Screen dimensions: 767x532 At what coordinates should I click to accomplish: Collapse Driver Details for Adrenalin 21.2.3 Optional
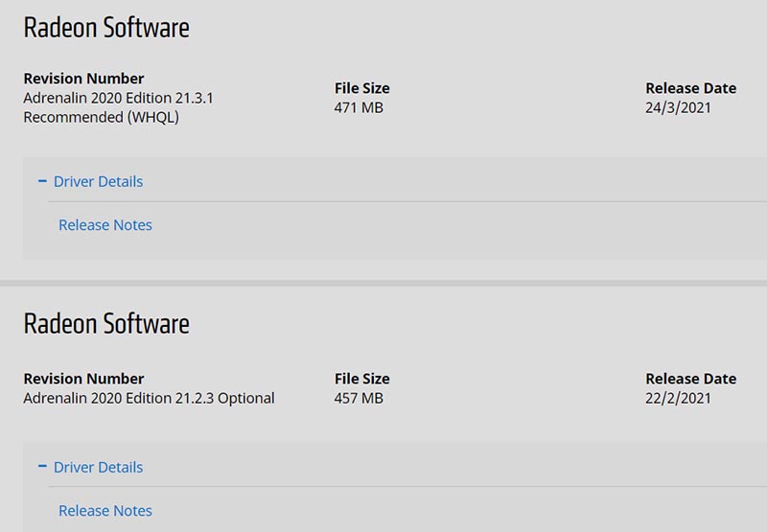point(91,467)
